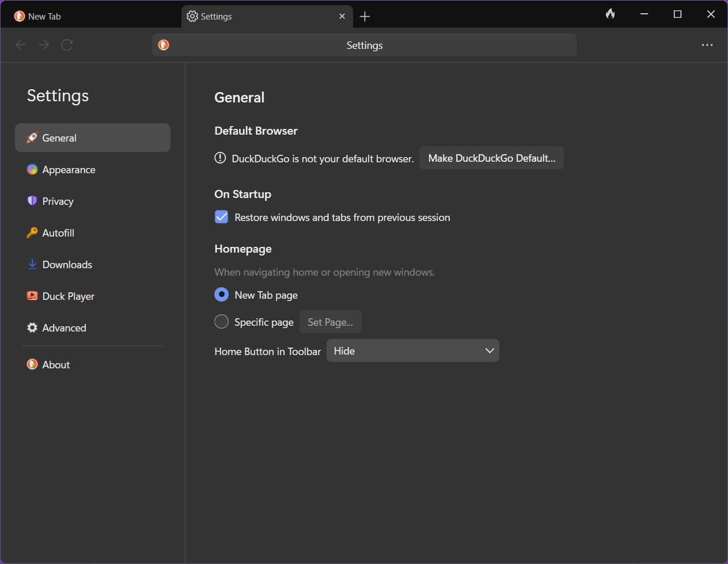Select the New Tab page radio button
Viewport: 728px width, 564px height.
(x=221, y=295)
